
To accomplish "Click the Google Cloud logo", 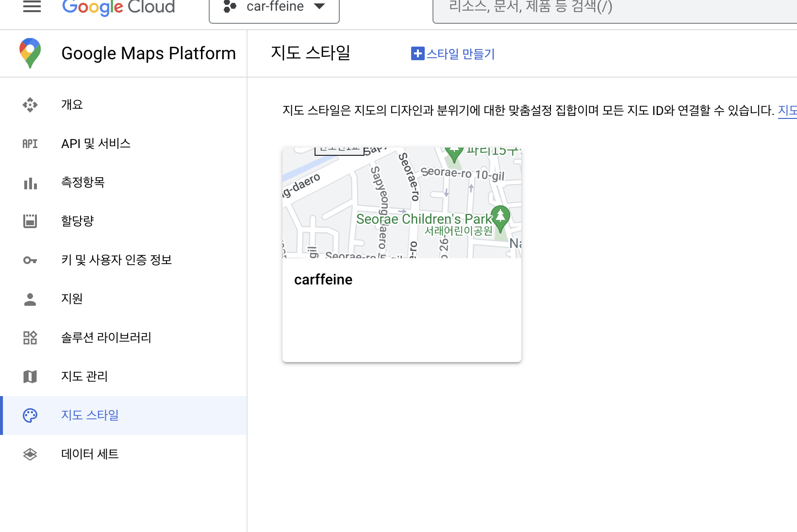I will click(118, 7).
